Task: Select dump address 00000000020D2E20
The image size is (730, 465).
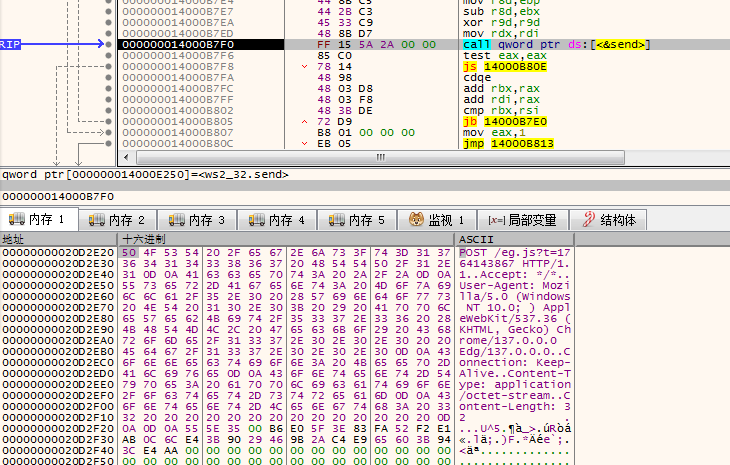Action: (58, 252)
